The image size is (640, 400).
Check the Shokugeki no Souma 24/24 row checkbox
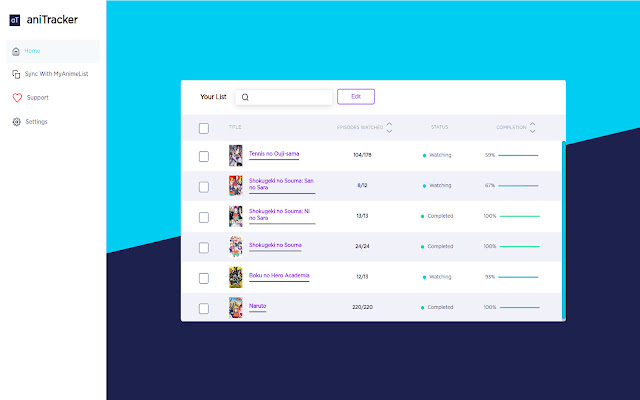(x=204, y=248)
